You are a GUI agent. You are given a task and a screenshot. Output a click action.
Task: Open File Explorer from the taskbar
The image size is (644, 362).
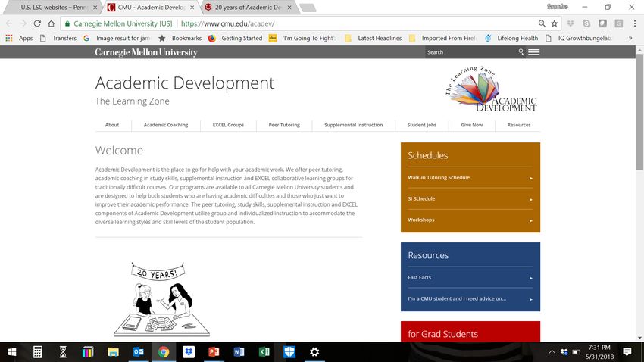[x=113, y=351]
